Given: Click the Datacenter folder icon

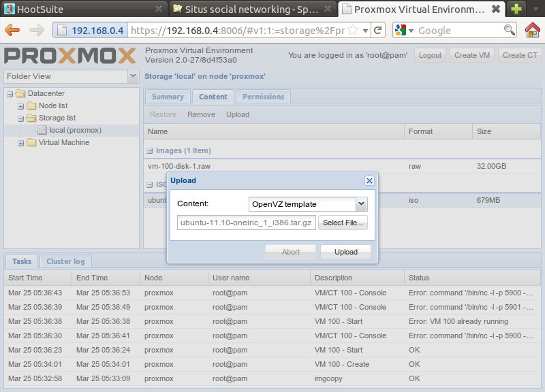Looking at the screenshot, I should (x=20, y=93).
